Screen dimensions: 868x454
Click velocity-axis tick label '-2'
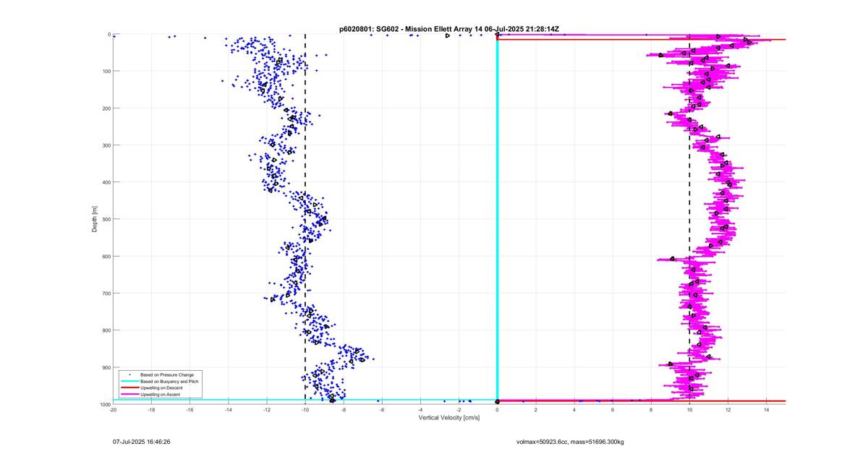pos(459,410)
